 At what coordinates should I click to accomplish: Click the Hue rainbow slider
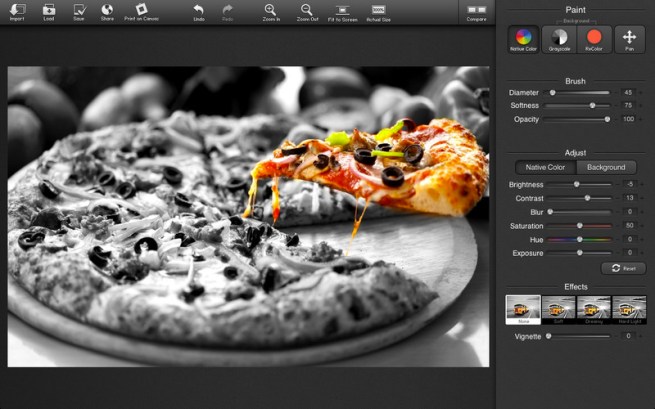point(579,239)
